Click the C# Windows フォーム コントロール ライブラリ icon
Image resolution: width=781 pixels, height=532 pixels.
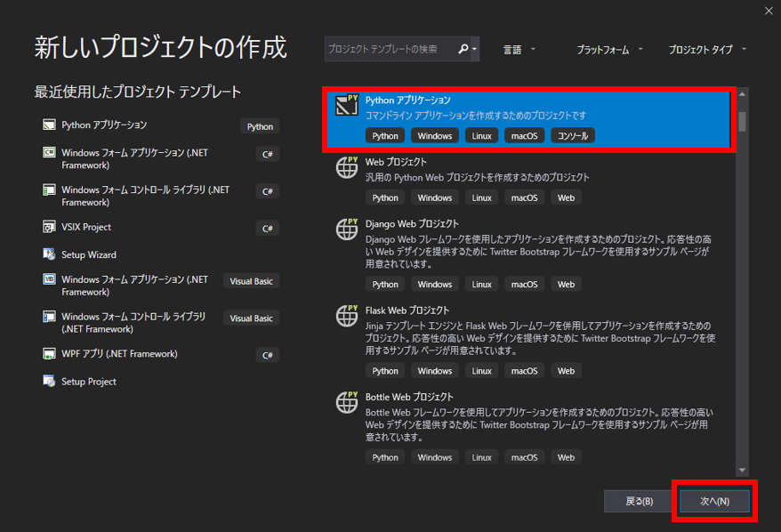(x=49, y=189)
